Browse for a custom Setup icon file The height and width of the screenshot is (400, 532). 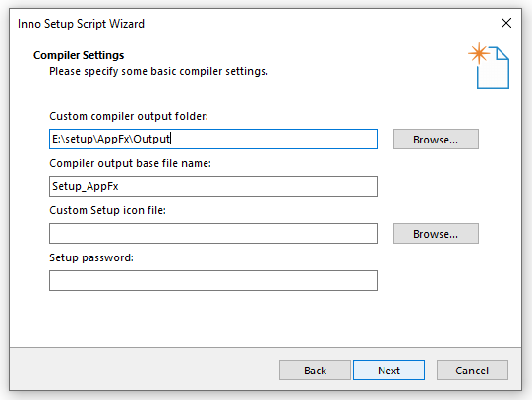click(x=436, y=233)
